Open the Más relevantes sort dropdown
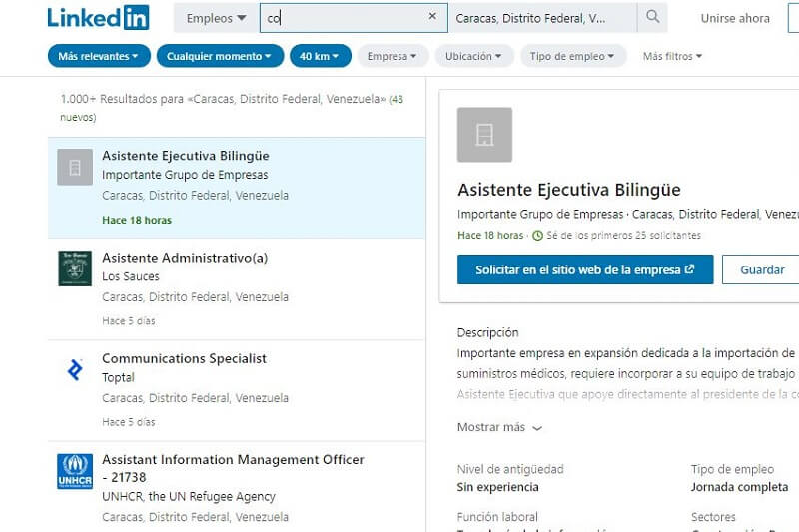This screenshot has height=532, width=799. (99, 56)
